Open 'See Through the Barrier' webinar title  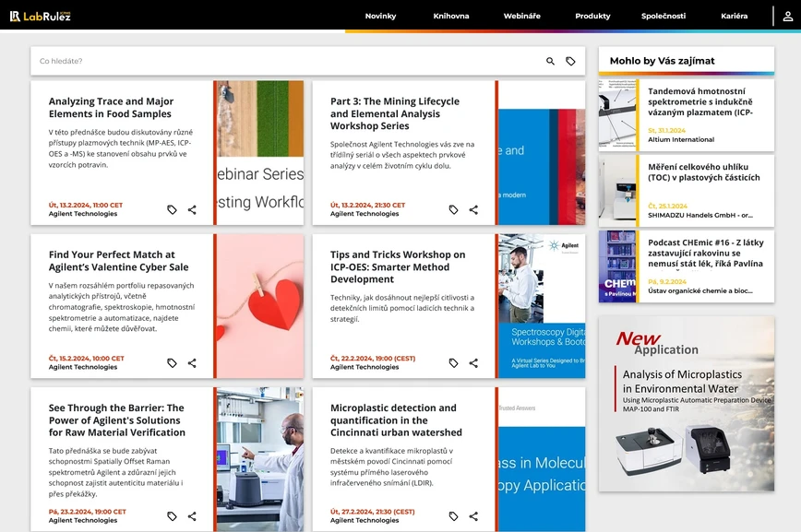117,420
